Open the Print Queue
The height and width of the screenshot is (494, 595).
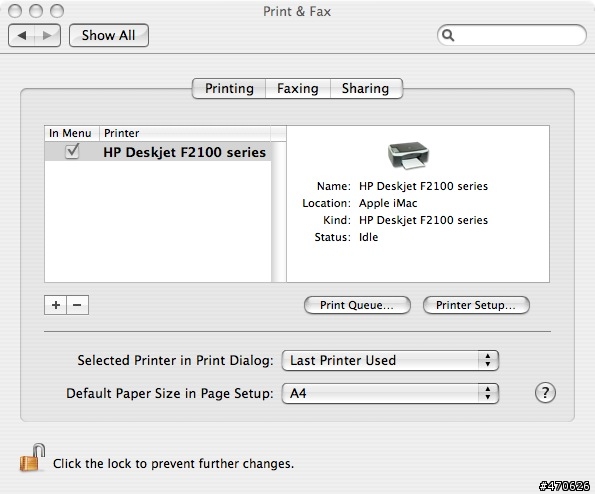[x=357, y=305]
